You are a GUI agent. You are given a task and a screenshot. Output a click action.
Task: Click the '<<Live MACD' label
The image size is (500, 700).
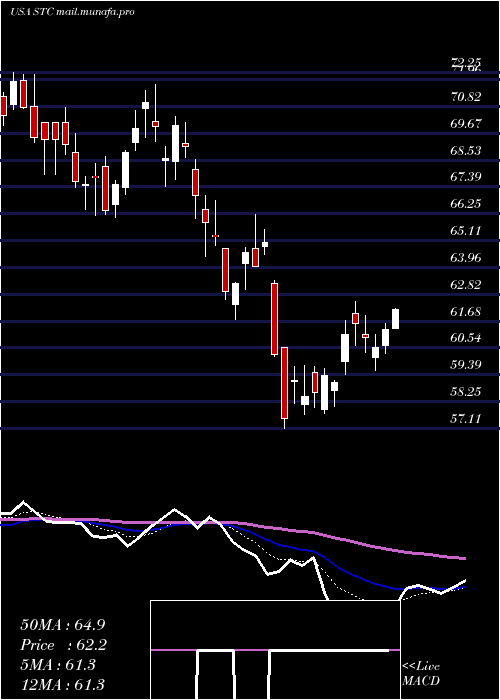coord(421,674)
